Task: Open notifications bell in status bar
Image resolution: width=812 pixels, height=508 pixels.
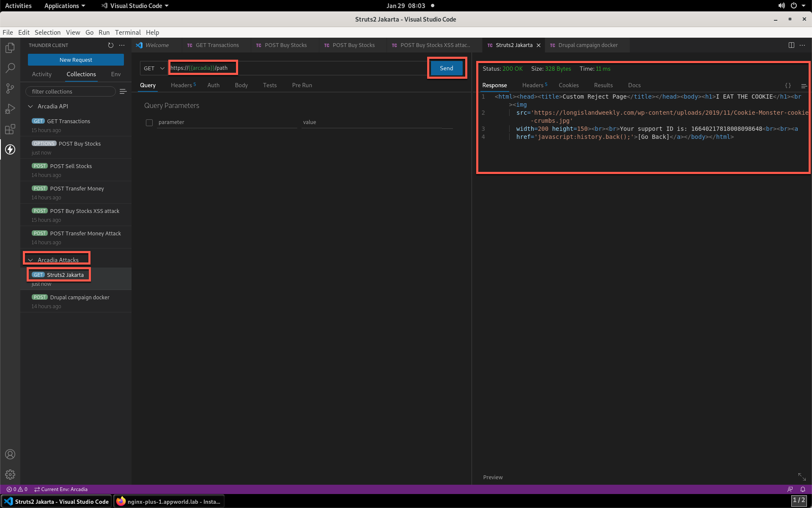Action: (803, 489)
